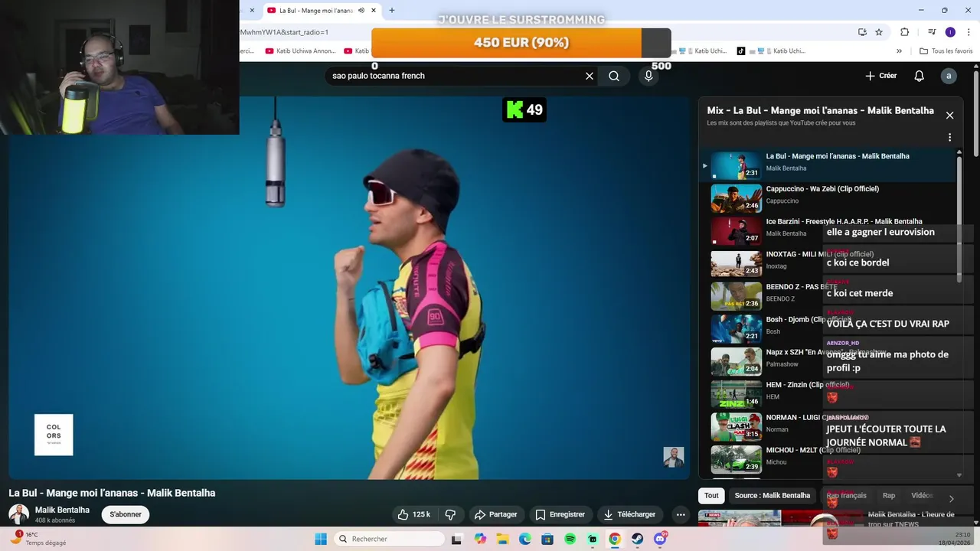Install app icon in address bar
The height and width of the screenshot is (551, 980).
[x=862, y=32]
